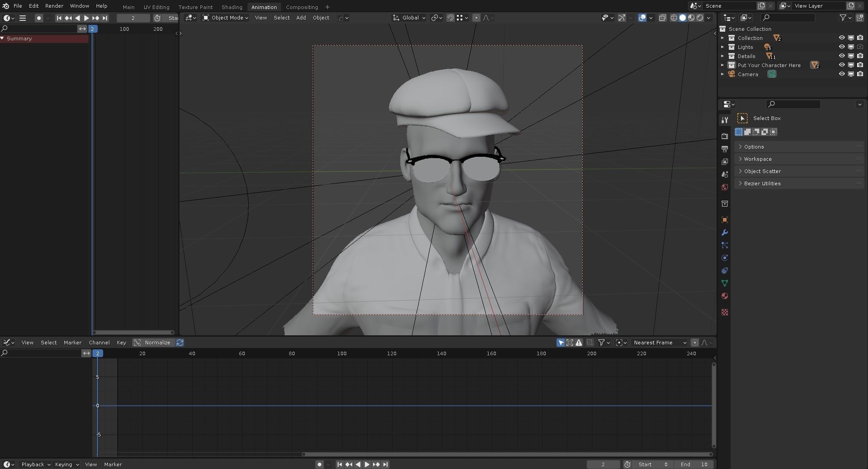Open the Material properties tab icon

pyautogui.click(x=724, y=296)
